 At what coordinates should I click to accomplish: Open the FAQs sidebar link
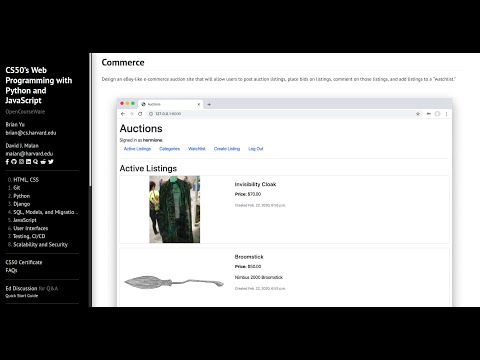tap(11, 270)
